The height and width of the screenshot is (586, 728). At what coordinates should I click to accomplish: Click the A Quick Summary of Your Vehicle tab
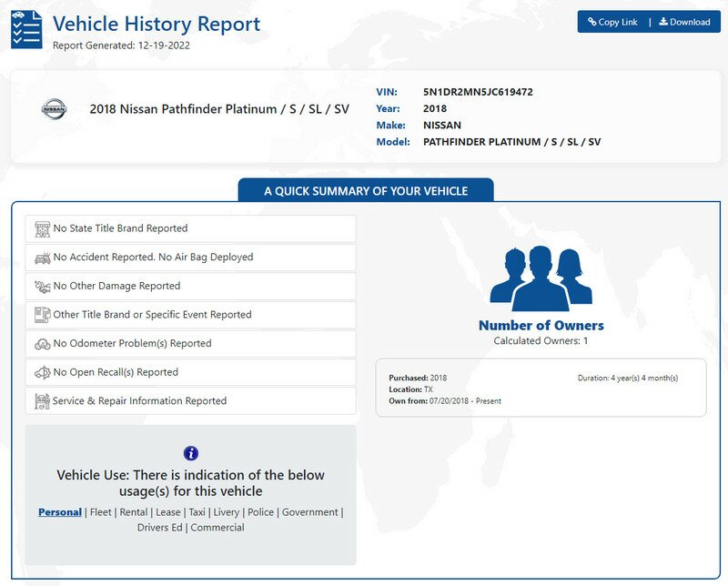(366, 190)
